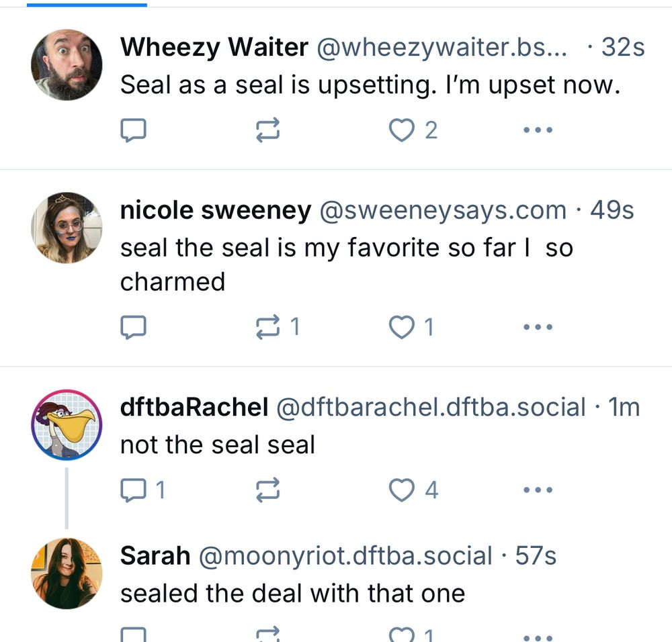View Sarah's profile avatar

pos(66,571)
